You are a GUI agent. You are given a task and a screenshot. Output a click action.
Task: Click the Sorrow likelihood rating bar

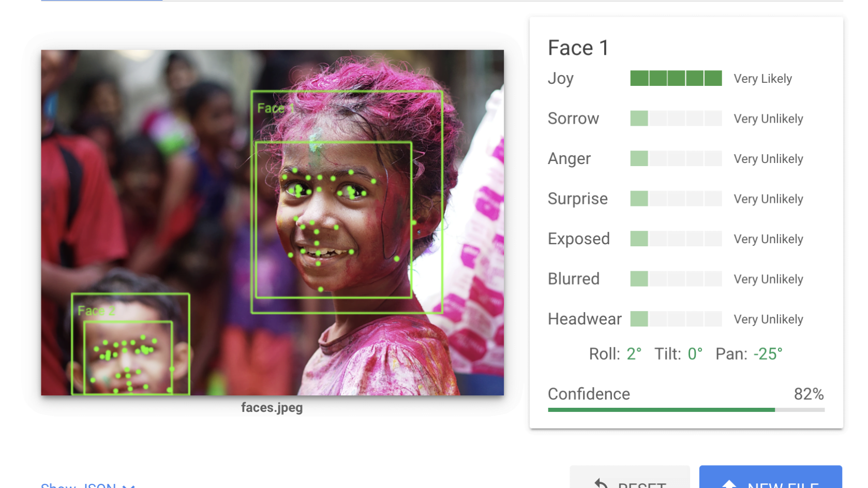coord(676,119)
